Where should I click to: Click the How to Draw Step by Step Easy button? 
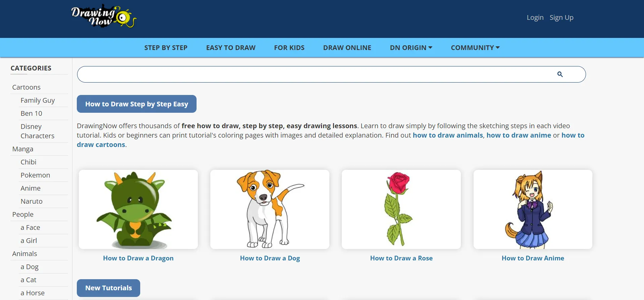pos(137,104)
